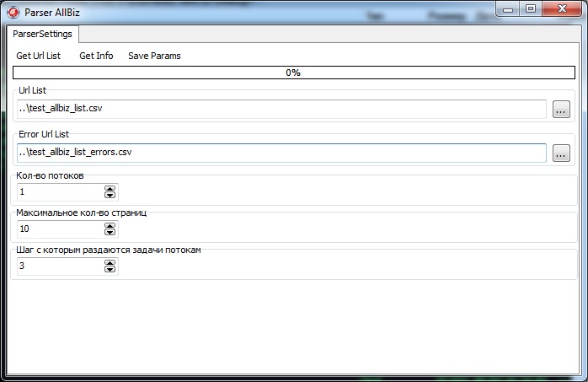Focus the Url List path field

(x=281, y=109)
